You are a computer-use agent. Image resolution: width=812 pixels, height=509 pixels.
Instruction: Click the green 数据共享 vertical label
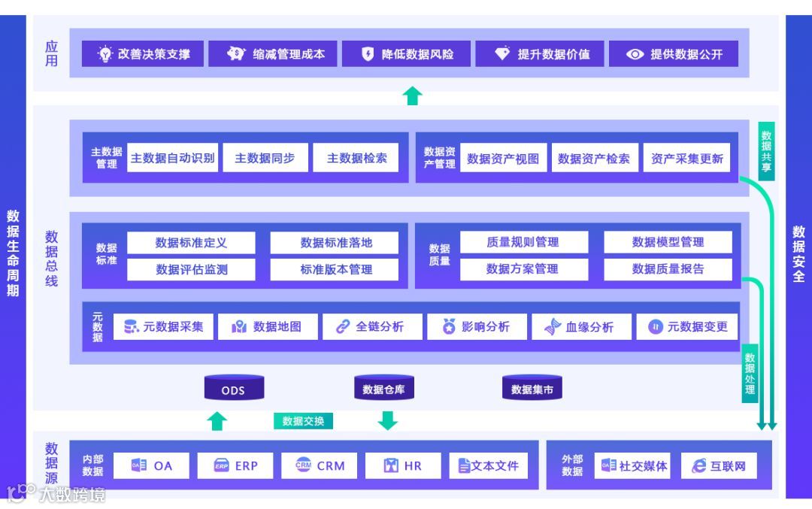tap(766, 151)
